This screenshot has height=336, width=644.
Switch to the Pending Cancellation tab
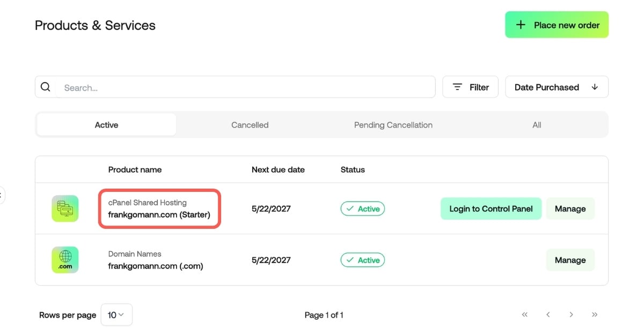point(393,124)
